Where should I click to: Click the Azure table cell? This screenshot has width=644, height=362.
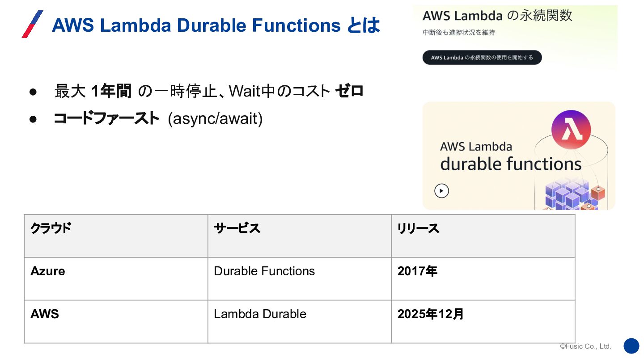[x=116, y=278]
